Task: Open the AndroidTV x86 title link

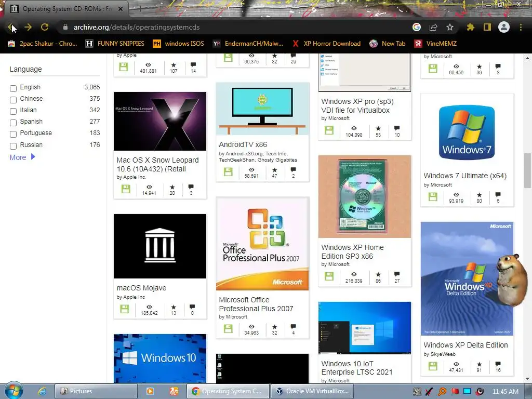Action: [x=243, y=144]
